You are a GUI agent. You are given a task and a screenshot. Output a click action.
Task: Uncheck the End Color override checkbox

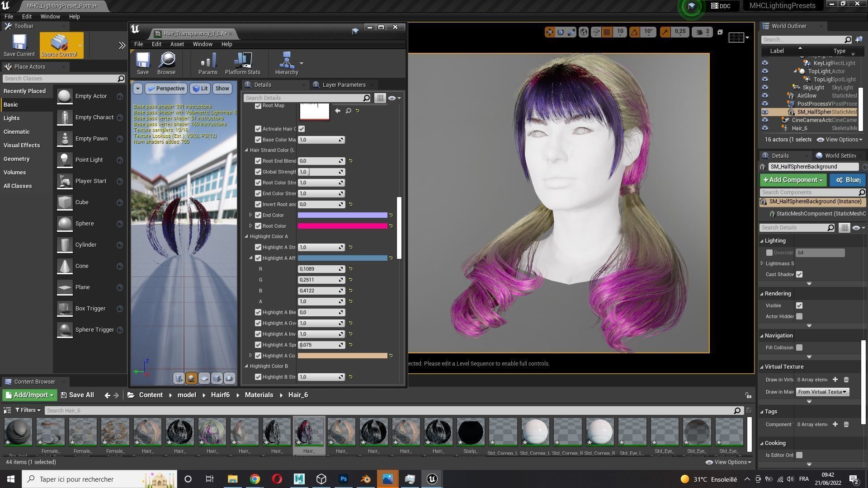[x=258, y=215]
